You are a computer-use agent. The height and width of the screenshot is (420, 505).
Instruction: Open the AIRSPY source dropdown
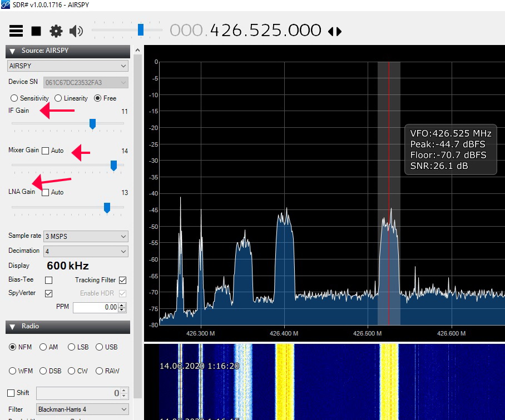[68, 66]
